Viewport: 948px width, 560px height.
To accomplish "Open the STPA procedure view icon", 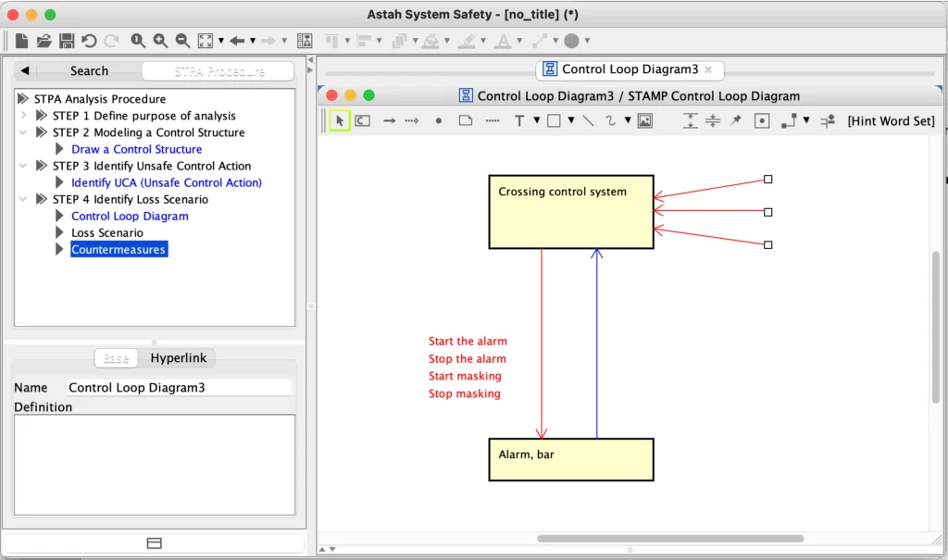I will click(x=305, y=41).
